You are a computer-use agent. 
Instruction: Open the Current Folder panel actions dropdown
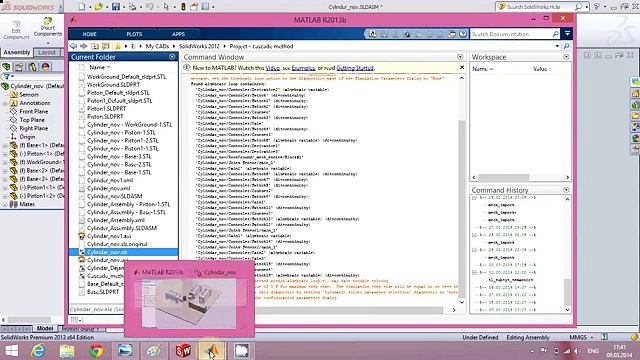(172, 57)
